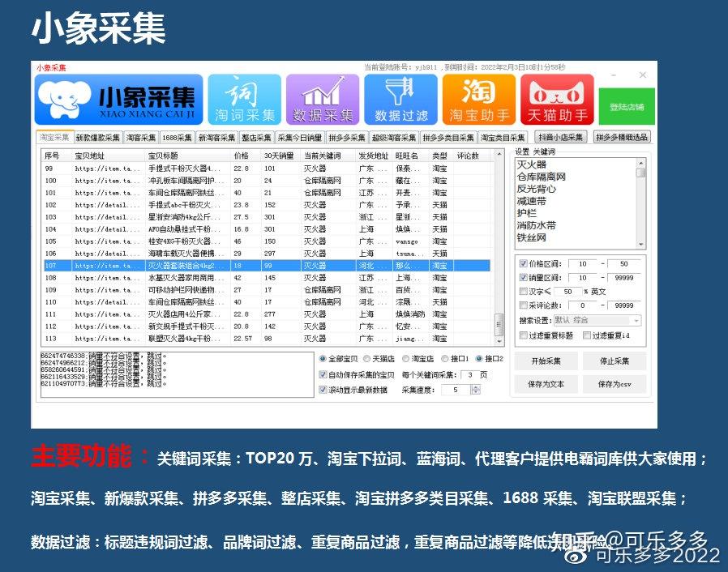The height and width of the screenshot is (572, 728).
Task: Close the 小象采集 window
Action: [643, 75]
